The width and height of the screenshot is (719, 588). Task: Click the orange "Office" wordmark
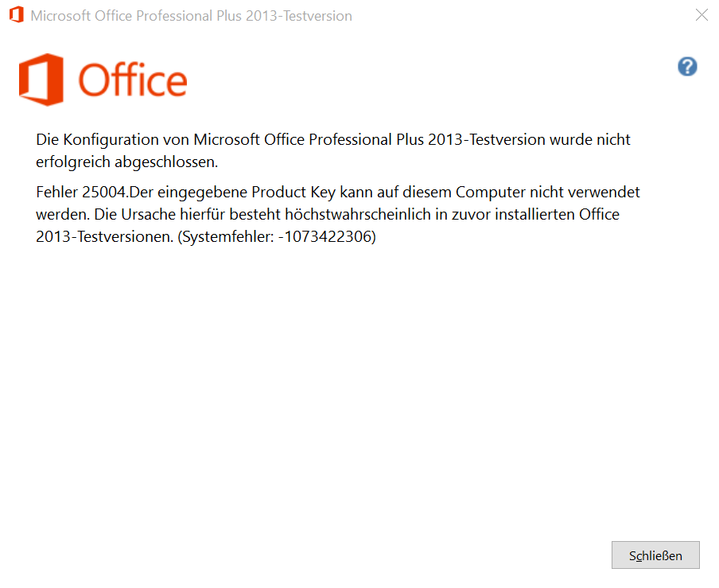pos(133,80)
